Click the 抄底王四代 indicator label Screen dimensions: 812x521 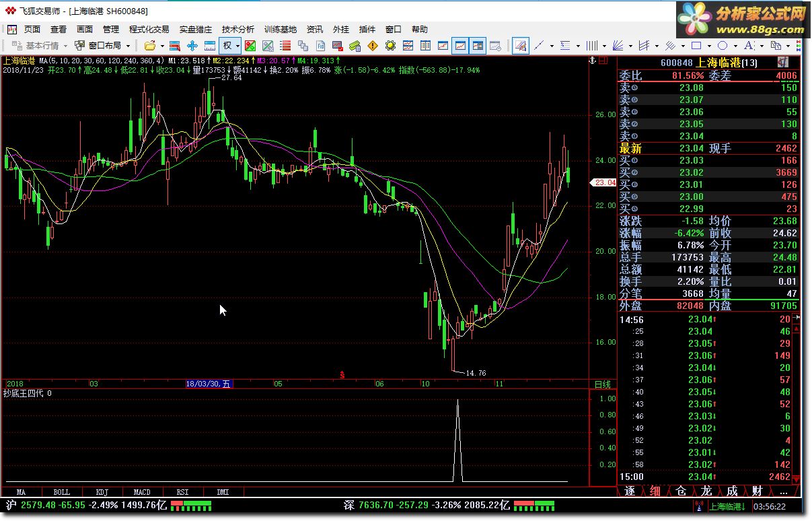24,393
